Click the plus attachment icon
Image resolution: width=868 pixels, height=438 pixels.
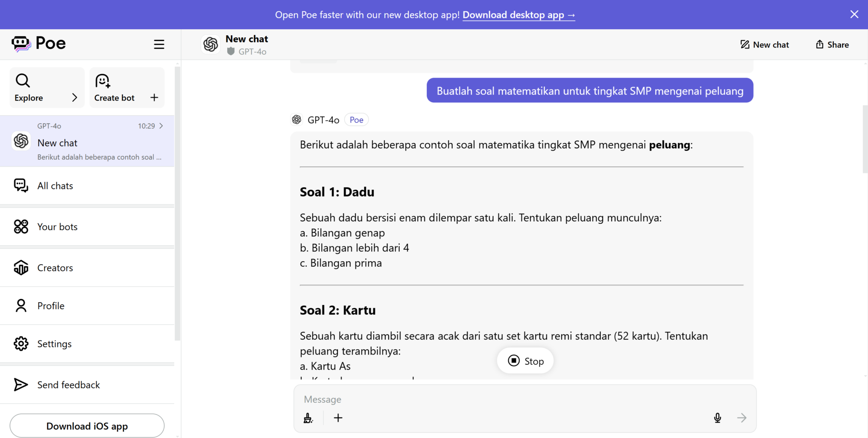click(338, 418)
